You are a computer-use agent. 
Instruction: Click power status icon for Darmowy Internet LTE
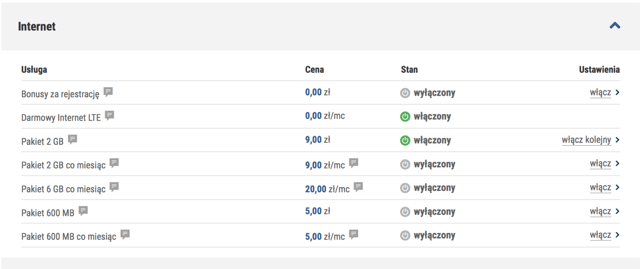(x=405, y=117)
